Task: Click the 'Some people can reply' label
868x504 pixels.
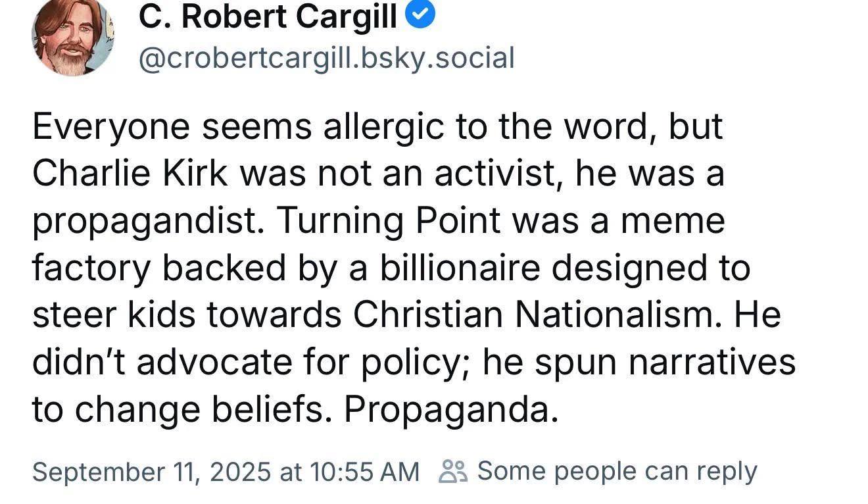Action: click(x=617, y=470)
